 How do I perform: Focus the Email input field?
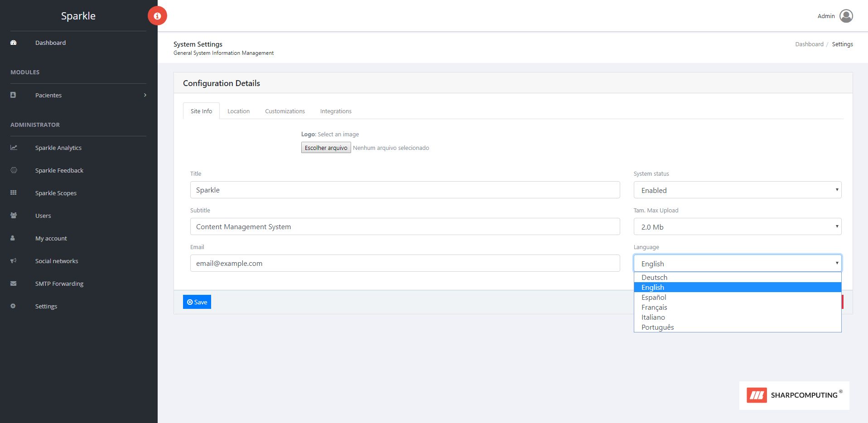click(405, 263)
